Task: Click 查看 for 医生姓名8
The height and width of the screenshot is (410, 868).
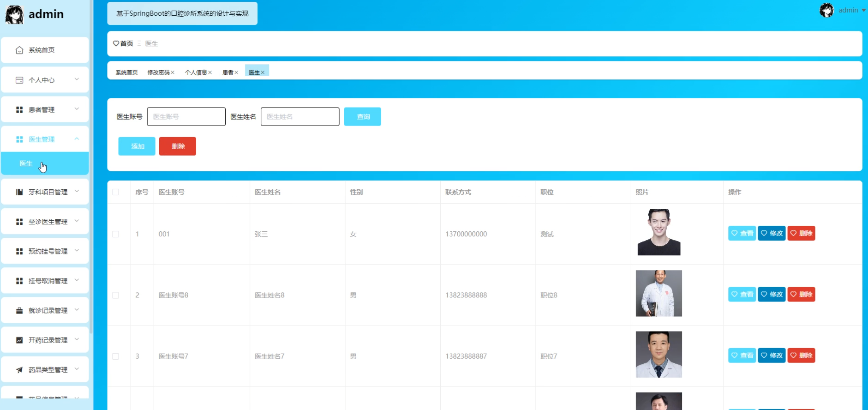Action: 742,294
